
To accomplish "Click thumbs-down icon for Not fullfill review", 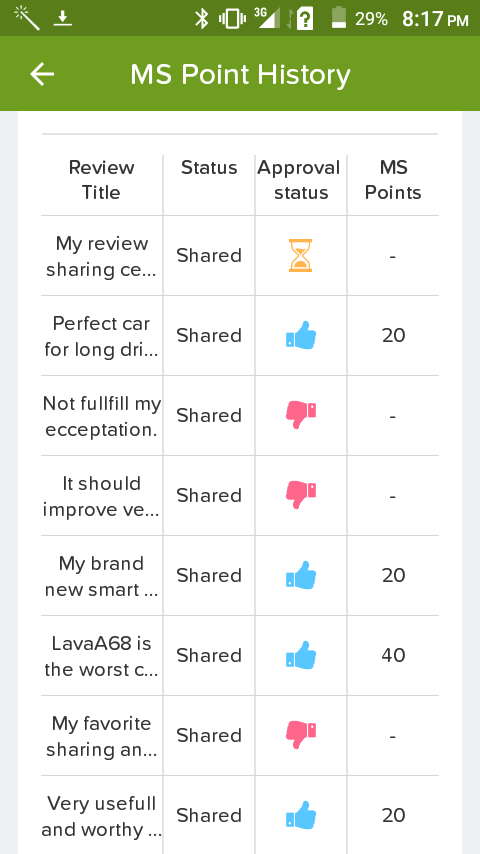I will [301, 415].
